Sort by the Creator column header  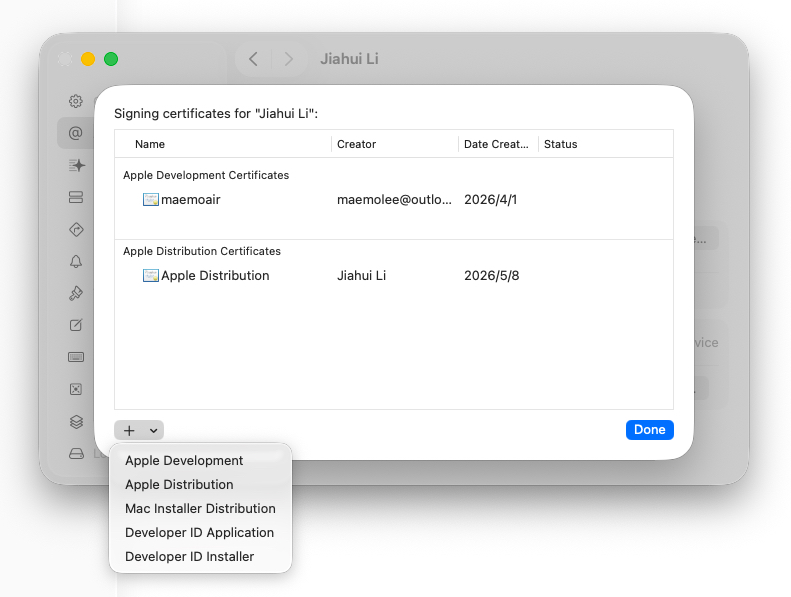click(394, 144)
